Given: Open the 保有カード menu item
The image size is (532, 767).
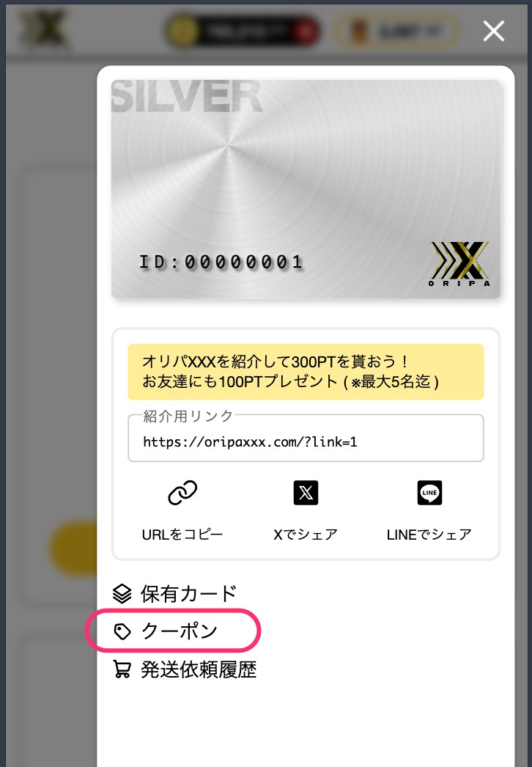Looking at the screenshot, I should (x=175, y=594).
